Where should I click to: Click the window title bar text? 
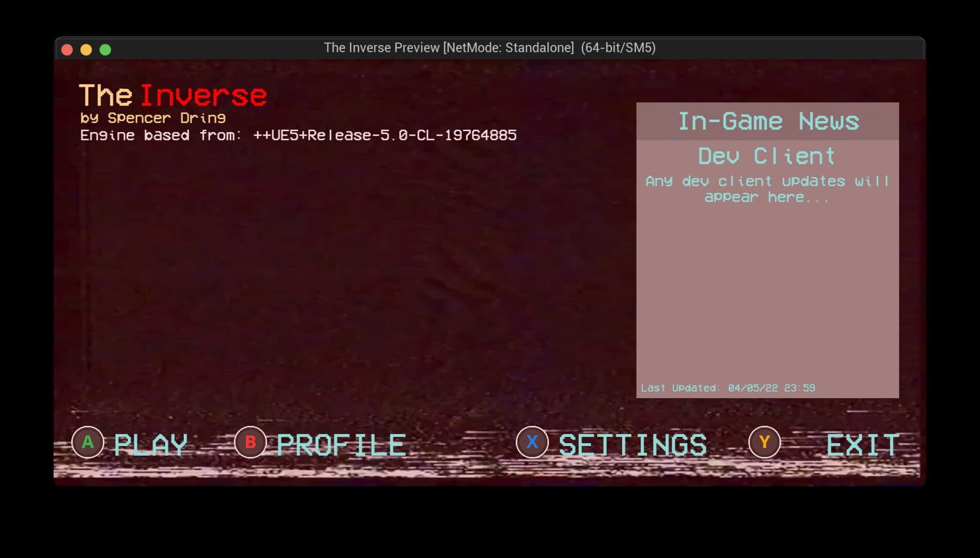tap(489, 48)
